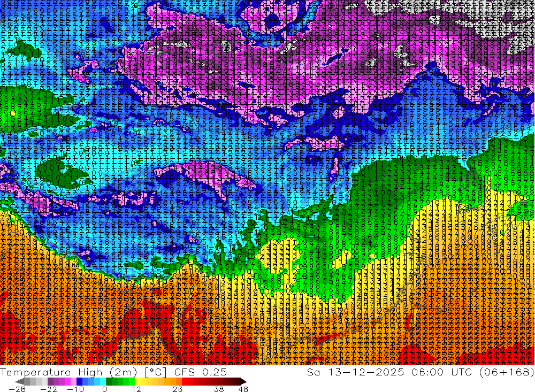Click the "Sa 13-12-2025 06:00 UTC" date text
This screenshot has height=392, width=535.
390,372
